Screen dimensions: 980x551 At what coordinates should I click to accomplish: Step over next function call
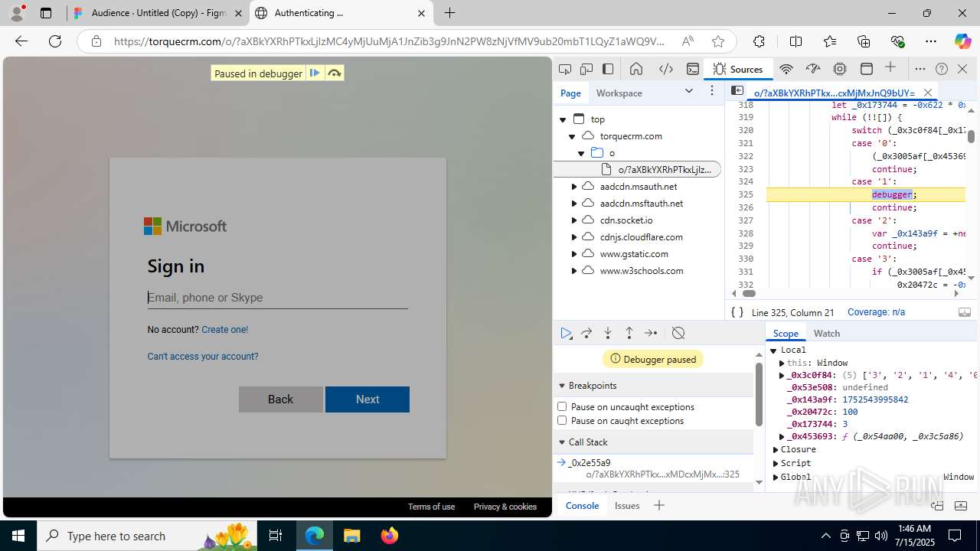[587, 333]
